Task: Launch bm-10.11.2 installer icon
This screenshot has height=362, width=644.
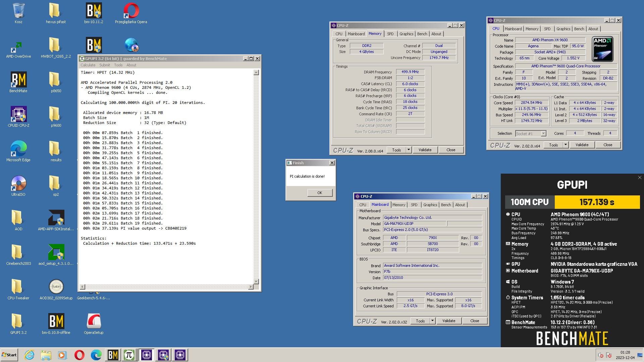Action: point(94,13)
